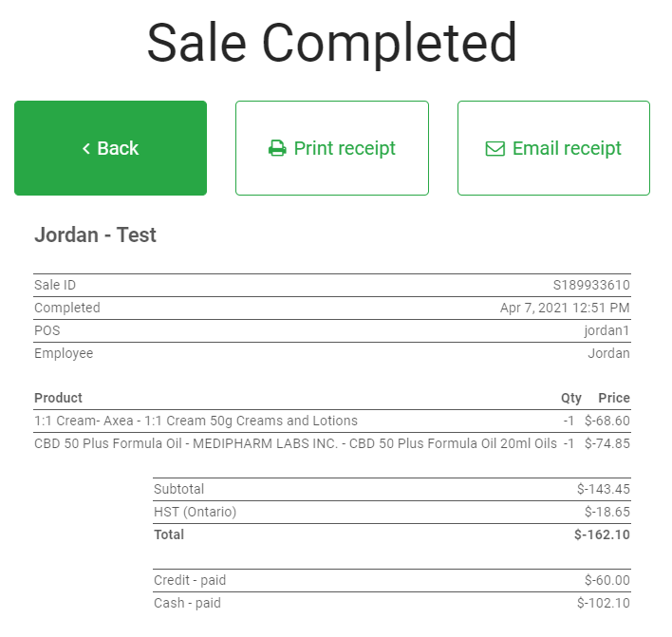Select the CBD 50 Plus Formula Oil row

pos(295,443)
